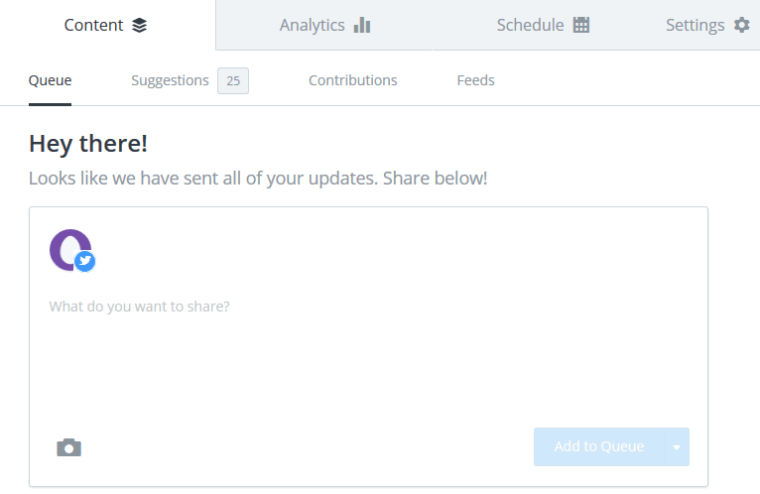
Task: Click the stacked layers icon beside Content
Action: [139, 25]
